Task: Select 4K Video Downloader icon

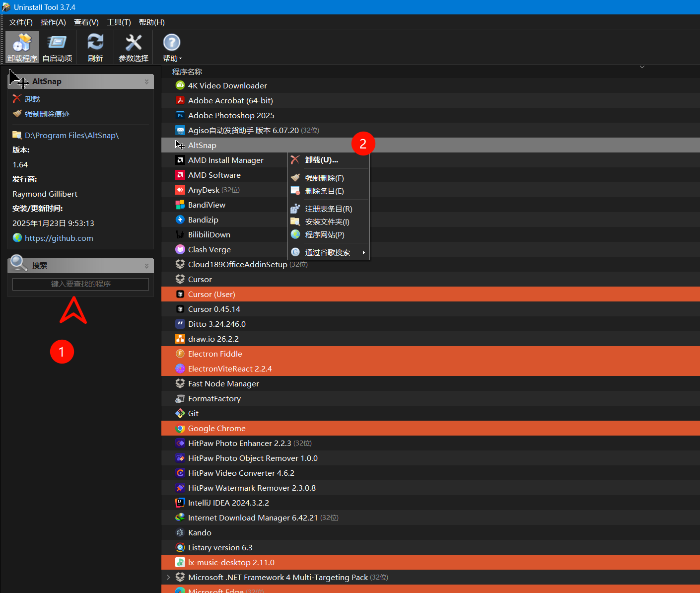Action: coord(180,85)
